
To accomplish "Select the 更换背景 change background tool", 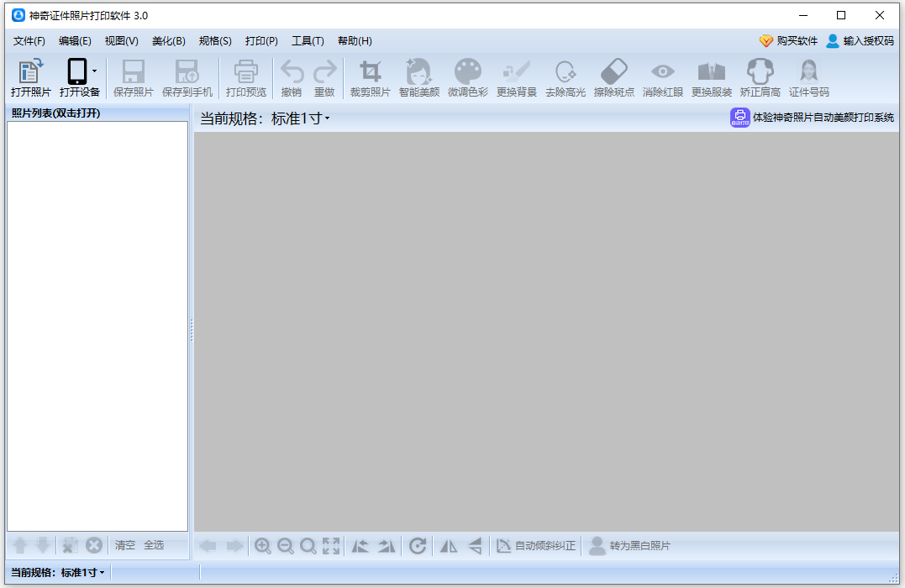I will (516, 76).
